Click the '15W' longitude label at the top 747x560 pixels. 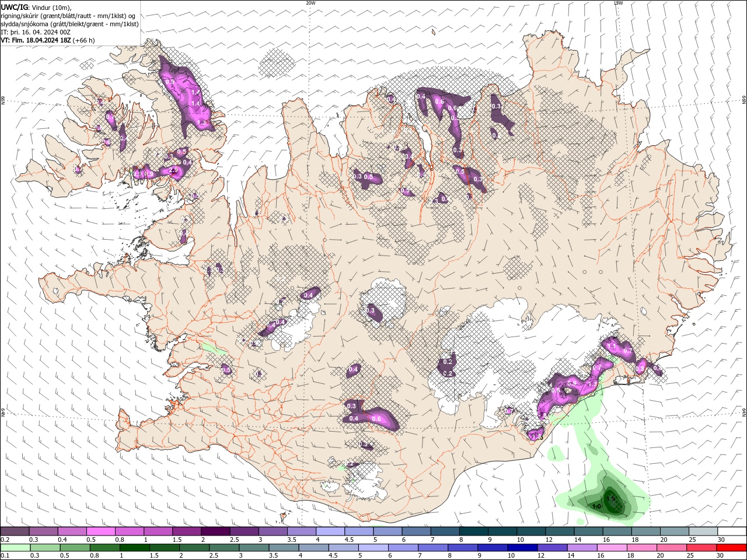point(618,3)
